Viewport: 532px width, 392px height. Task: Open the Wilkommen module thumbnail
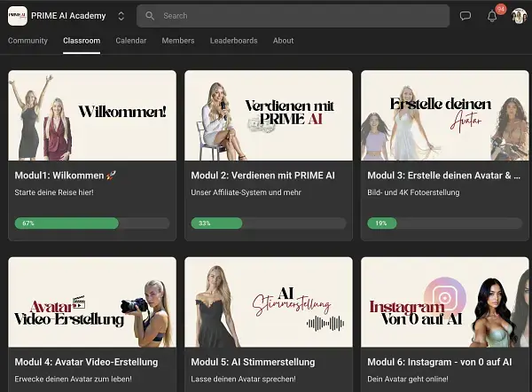click(x=92, y=115)
